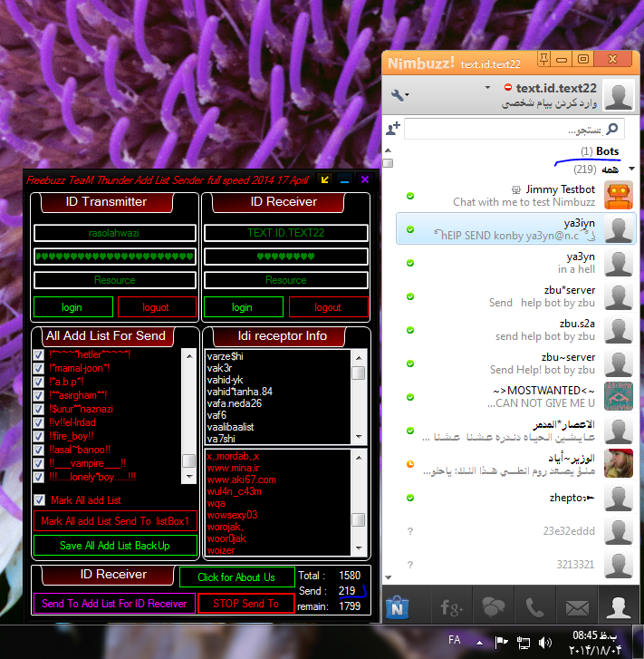The width and height of the screenshot is (644, 659).
Task: Click the add contact icon in Nimbuzz
Action: tap(393, 128)
